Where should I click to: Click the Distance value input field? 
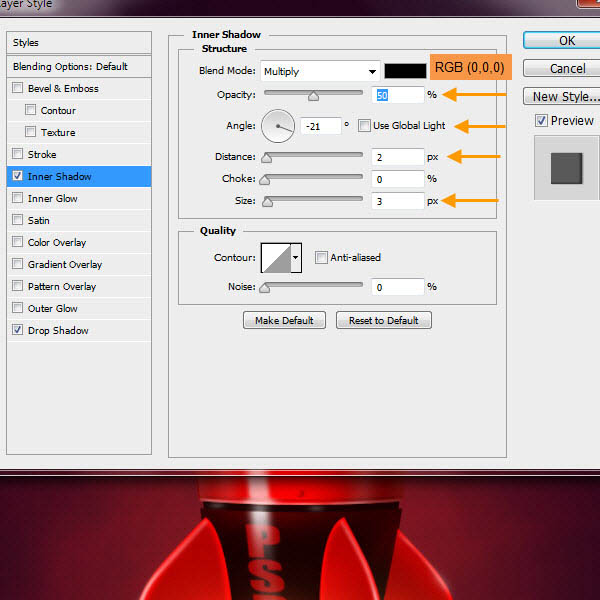[399, 157]
